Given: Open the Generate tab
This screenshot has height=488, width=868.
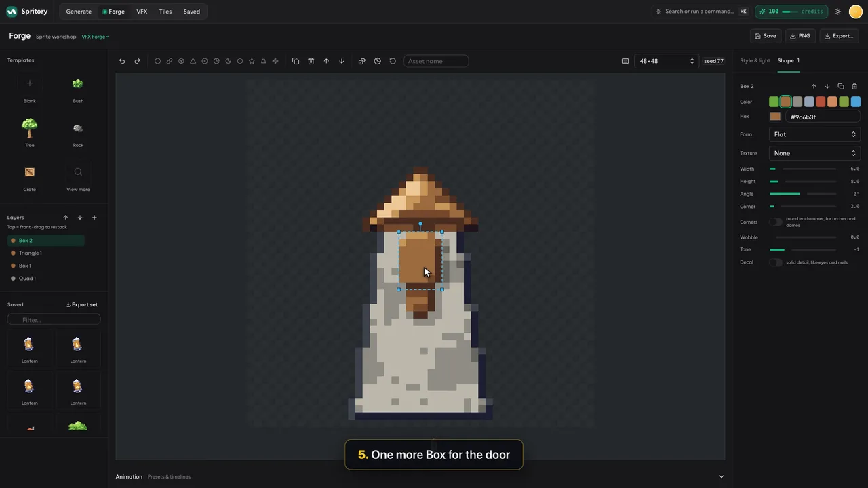Looking at the screenshot, I should click(79, 12).
